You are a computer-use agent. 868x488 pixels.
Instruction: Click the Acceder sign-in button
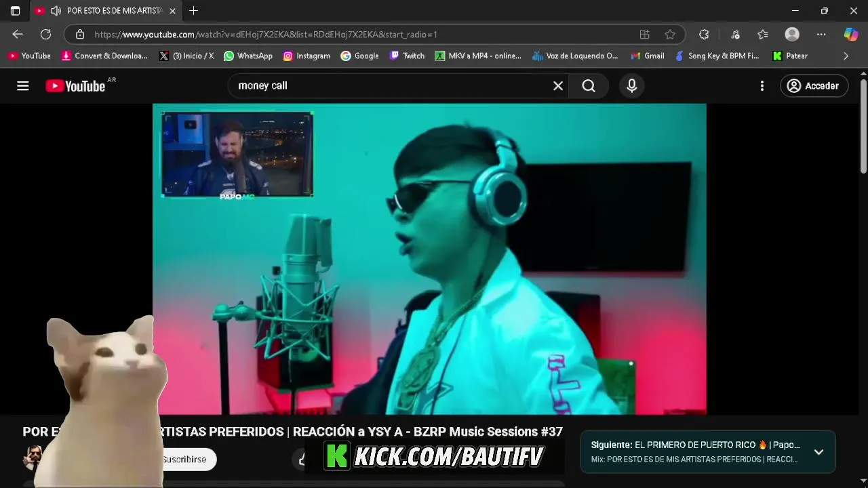813,85
